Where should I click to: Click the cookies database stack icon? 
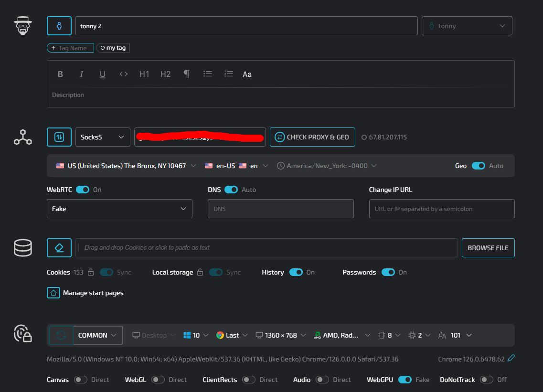point(23,248)
